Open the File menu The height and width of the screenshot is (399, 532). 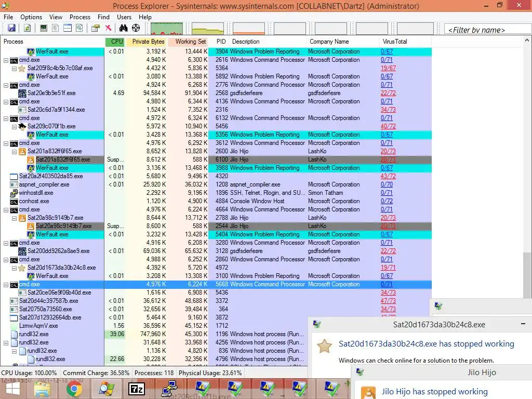coord(8,17)
